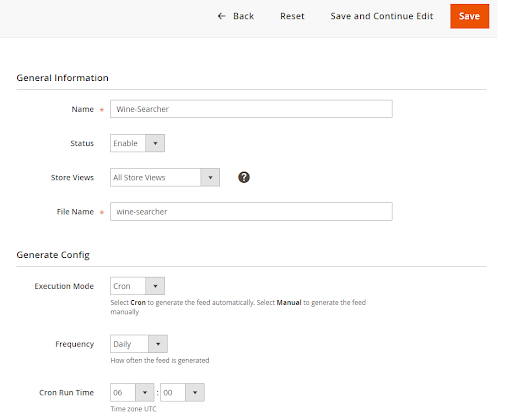Select the Enable status value box
The height and width of the screenshot is (418, 512).
coord(128,143)
